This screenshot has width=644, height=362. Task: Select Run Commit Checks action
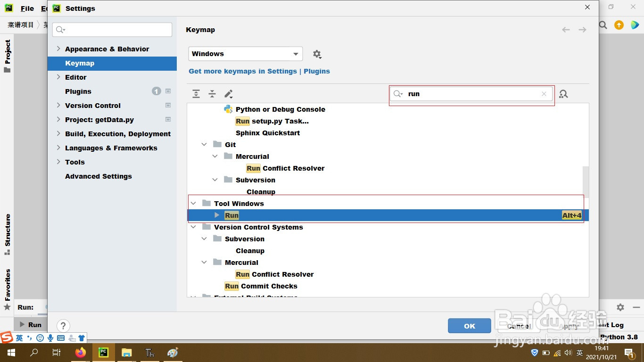click(261, 286)
